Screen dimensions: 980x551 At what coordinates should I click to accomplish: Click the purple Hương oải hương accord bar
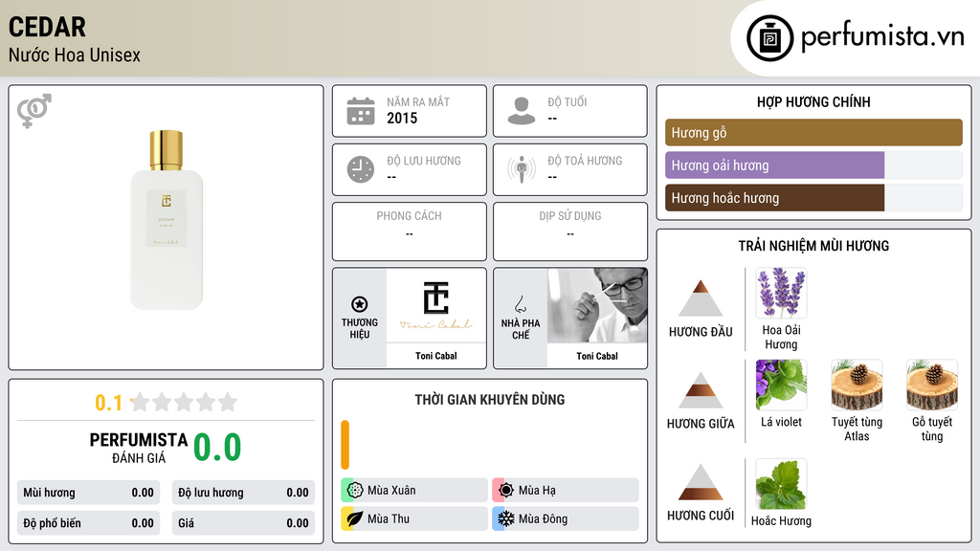(x=775, y=165)
